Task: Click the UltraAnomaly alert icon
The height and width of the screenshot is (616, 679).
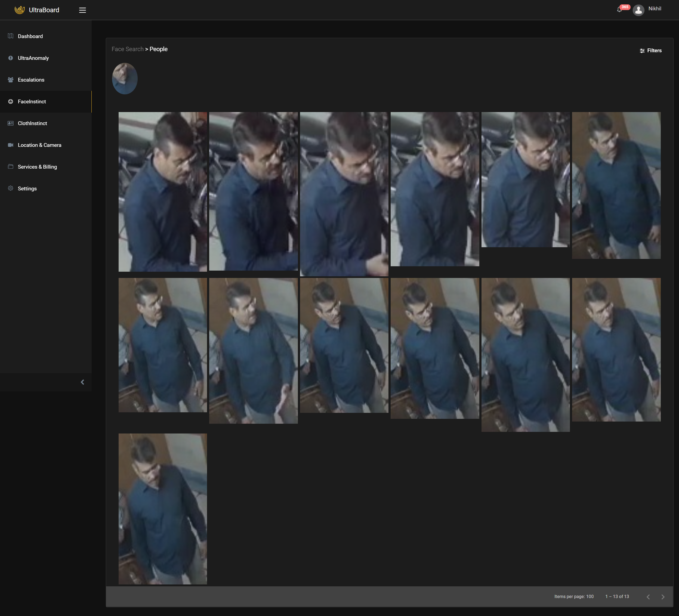Action: [x=11, y=58]
